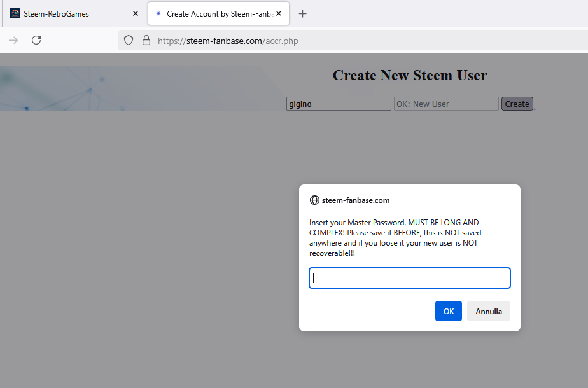
Task: Focus the address bar URL
Action: 228,41
